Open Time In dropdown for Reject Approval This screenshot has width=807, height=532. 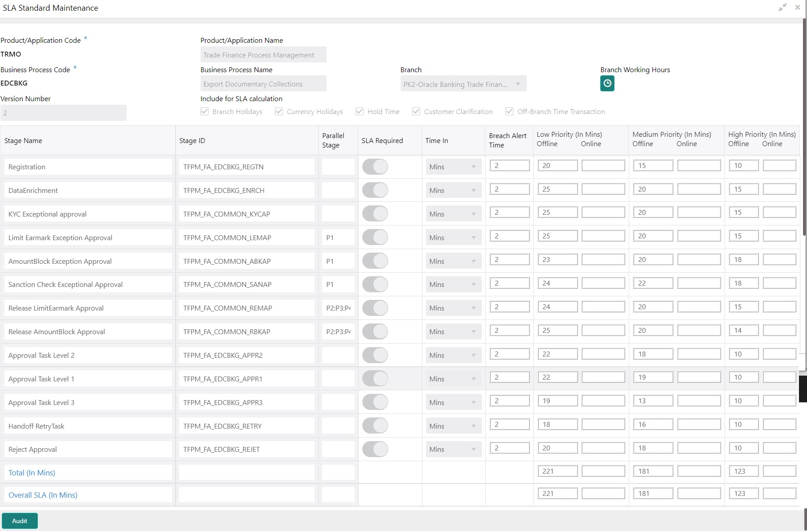click(454, 449)
